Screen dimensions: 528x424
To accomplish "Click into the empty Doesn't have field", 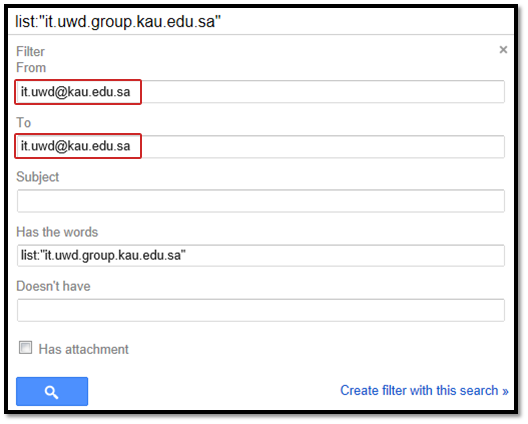I will pyautogui.click(x=261, y=310).
